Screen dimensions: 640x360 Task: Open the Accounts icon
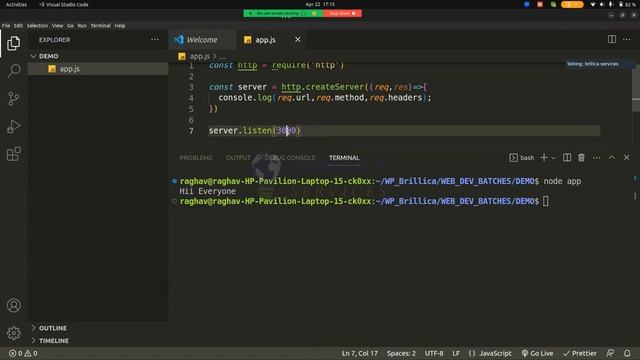click(x=13, y=305)
